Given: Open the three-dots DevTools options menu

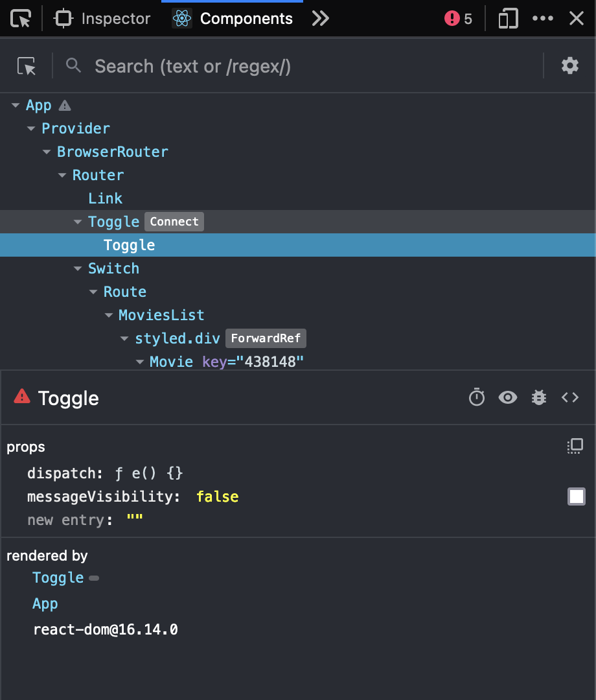Looking at the screenshot, I should point(543,19).
